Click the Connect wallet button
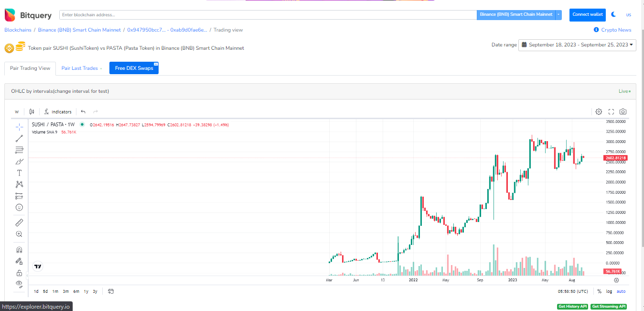The width and height of the screenshot is (644, 311). click(588, 14)
